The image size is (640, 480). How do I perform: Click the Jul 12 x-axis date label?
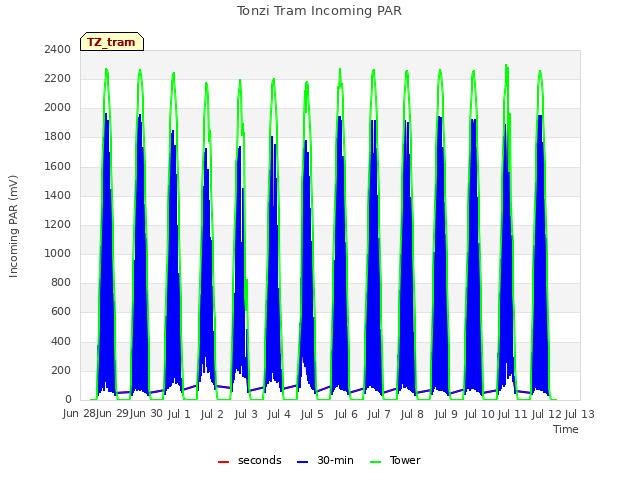(547, 414)
